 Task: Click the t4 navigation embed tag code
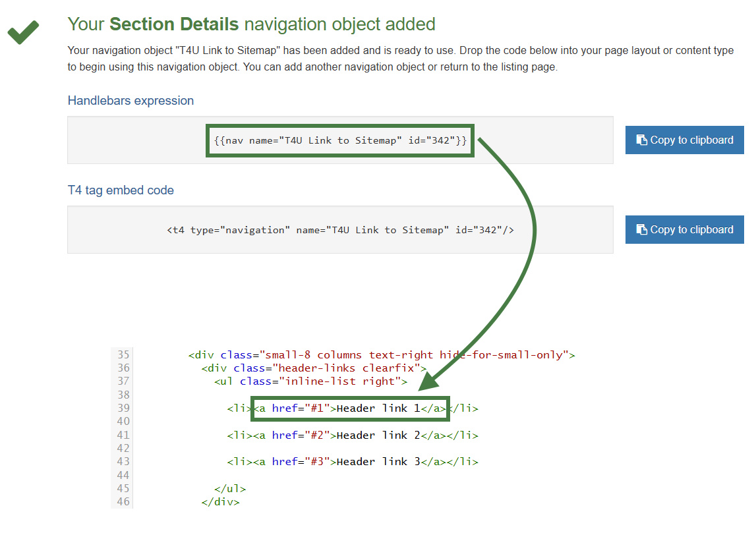(341, 229)
